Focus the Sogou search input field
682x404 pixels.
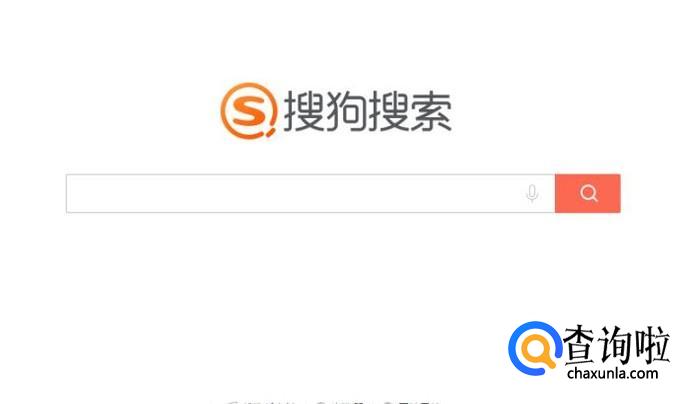click(x=310, y=194)
